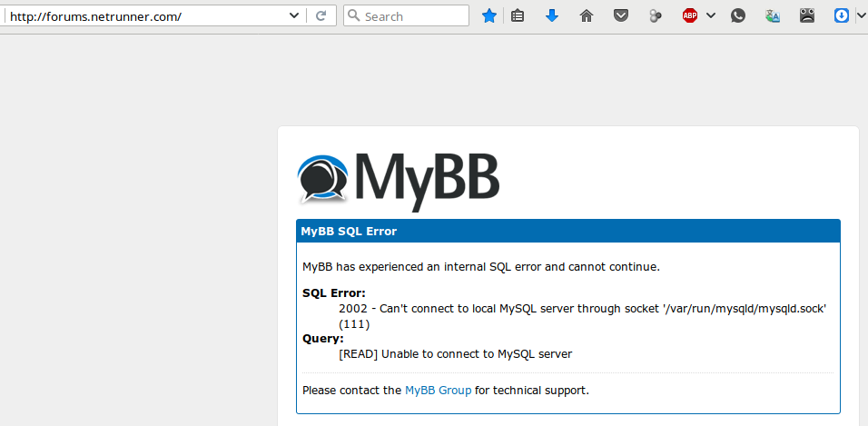868x426 pixels.
Task: Expand the URL bar history dropdown
Action: click(293, 16)
